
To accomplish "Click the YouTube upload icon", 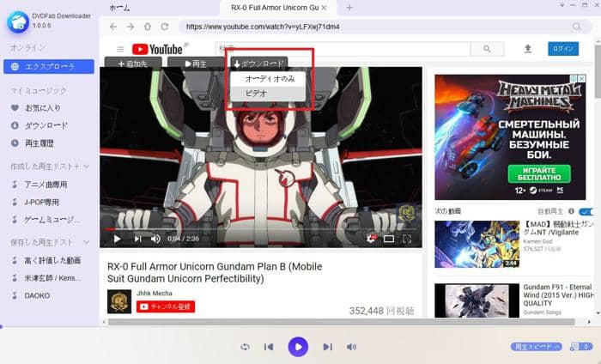I will pyautogui.click(x=527, y=49).
